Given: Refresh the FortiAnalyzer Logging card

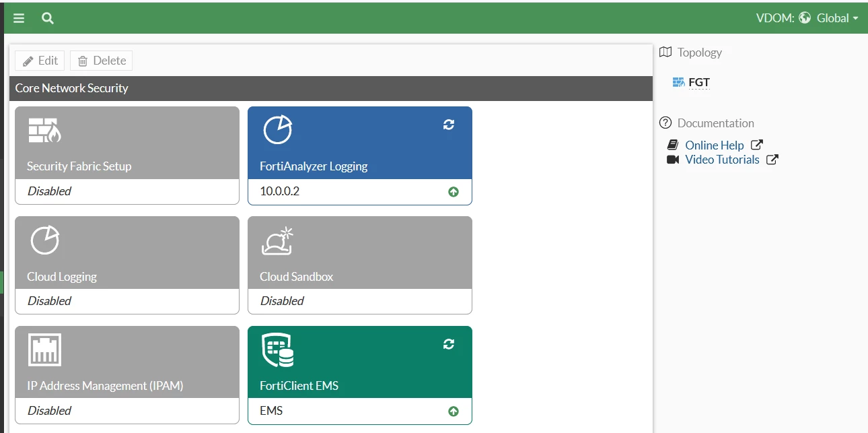Looking at the screenshot, I should (x=449, y=124).
